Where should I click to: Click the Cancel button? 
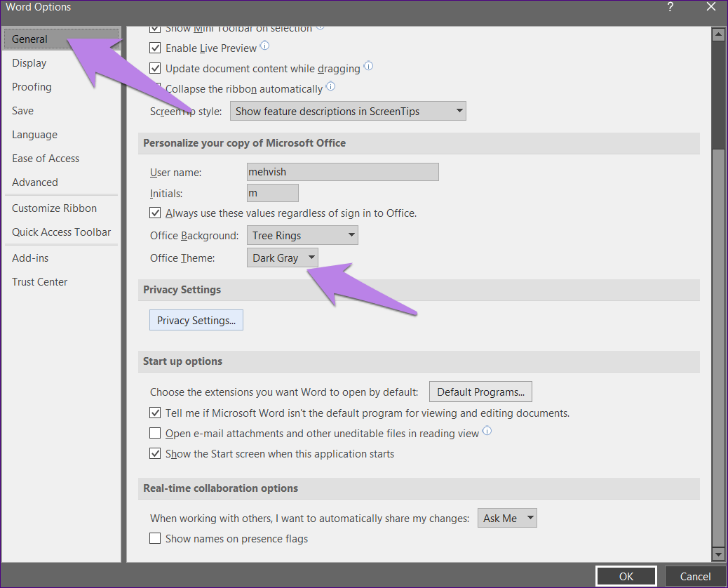(695, 576)
